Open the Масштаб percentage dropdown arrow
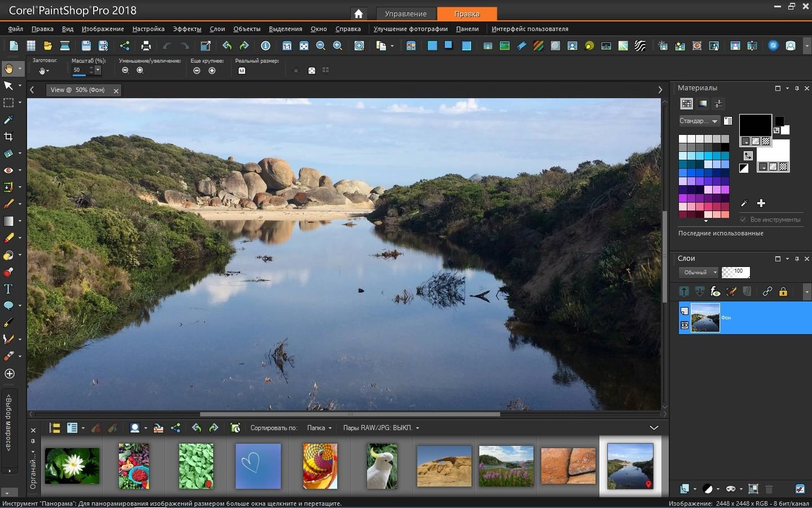This screenshot has width=812, height=508. (x=98, y=70)
